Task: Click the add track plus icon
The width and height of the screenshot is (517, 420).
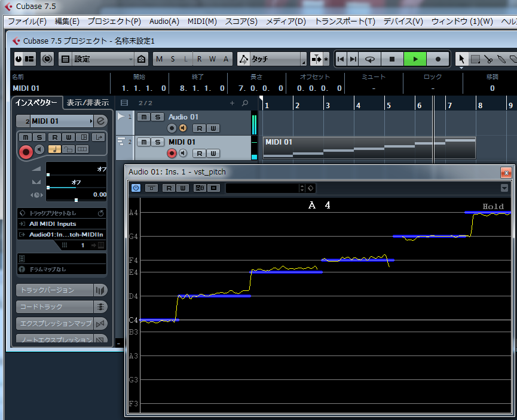Action: click(x=232, y=103)
